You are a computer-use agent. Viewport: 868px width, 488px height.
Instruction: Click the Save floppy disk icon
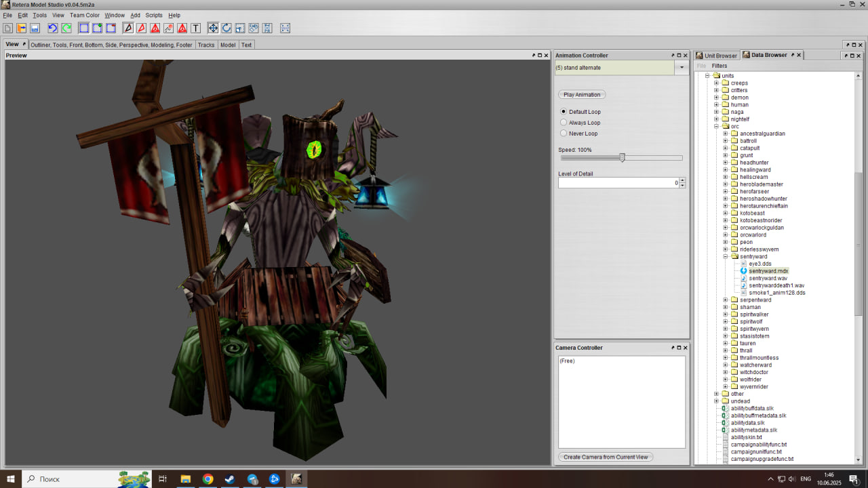[x=34, y=28]
